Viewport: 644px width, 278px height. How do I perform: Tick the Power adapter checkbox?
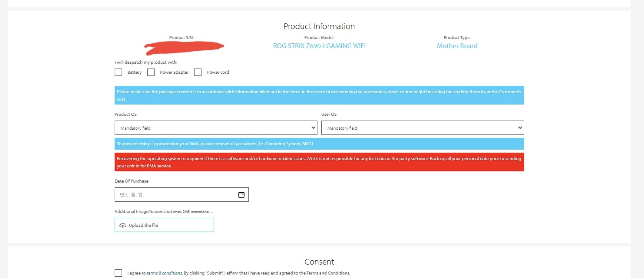coord(151,72)
